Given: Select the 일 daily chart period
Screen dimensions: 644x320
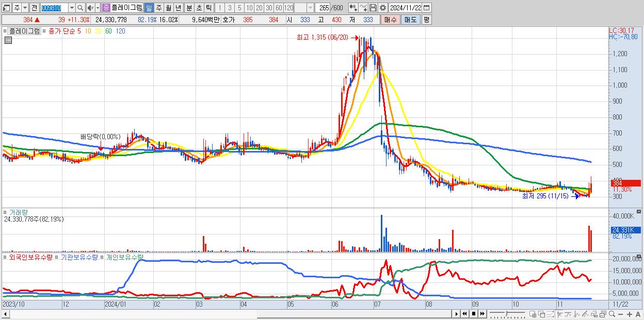Looking at the screenshot, I should coord(149,8).
